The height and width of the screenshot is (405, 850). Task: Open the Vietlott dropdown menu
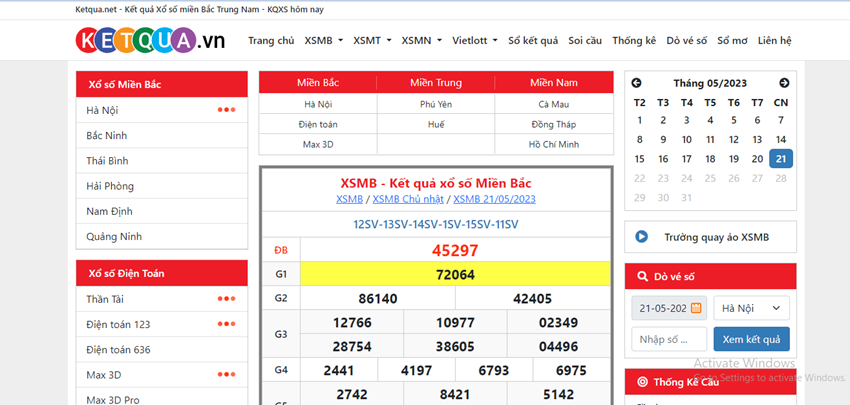coord(475,41)
